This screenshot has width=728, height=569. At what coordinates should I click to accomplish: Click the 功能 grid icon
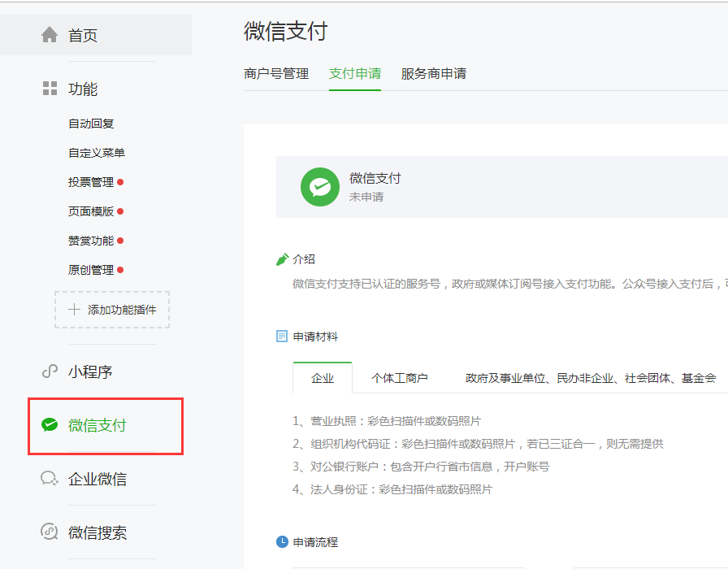(50, 89)
